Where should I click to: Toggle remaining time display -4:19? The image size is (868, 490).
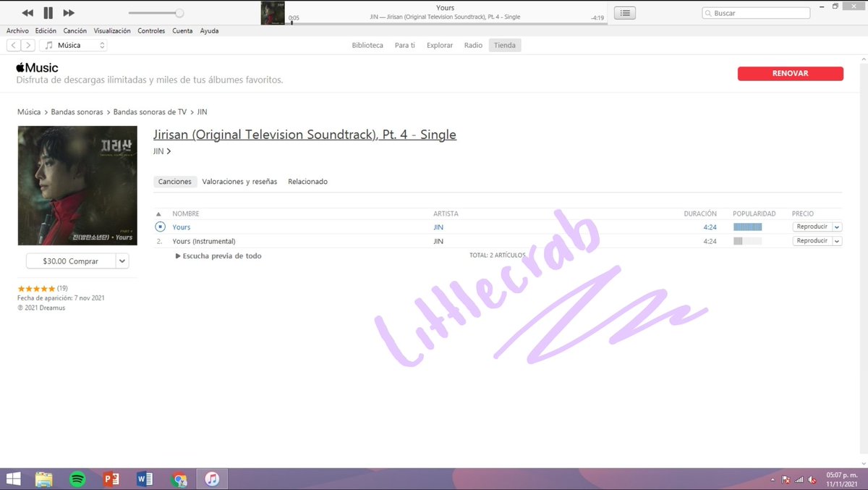597,17
